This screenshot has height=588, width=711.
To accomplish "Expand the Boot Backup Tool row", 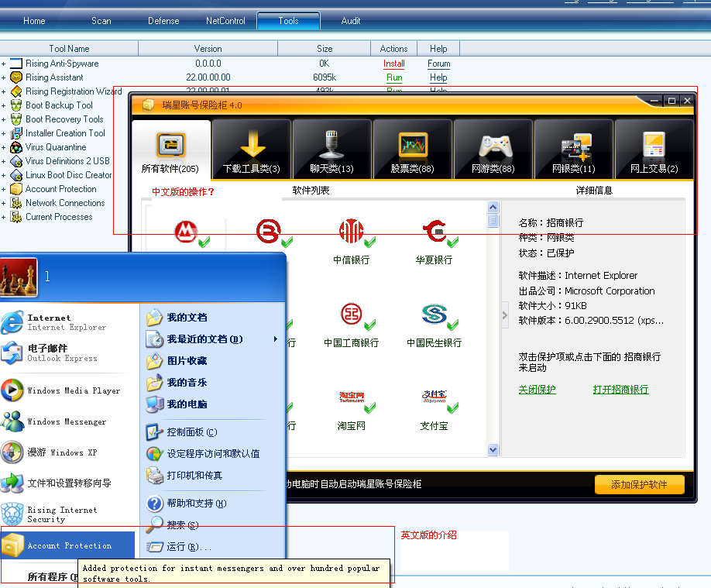I will coord(4,105).
